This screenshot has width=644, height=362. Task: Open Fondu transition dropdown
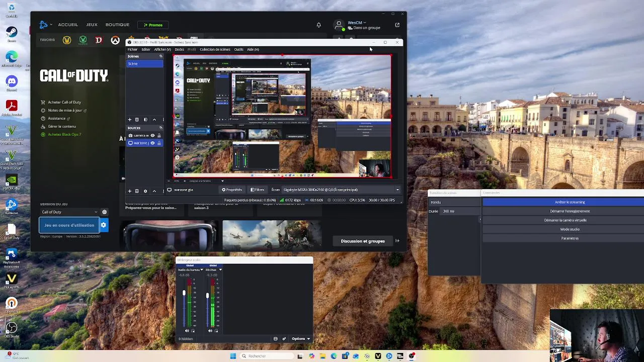454,202
